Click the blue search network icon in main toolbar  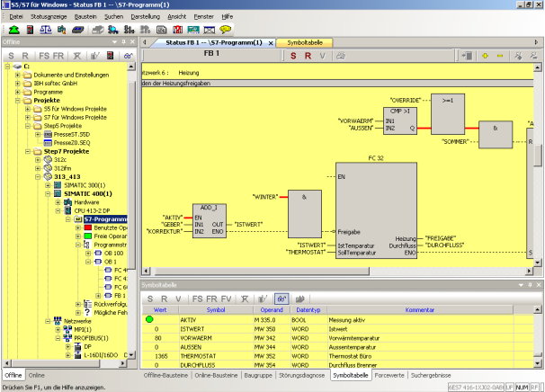(x=112, y=30)
